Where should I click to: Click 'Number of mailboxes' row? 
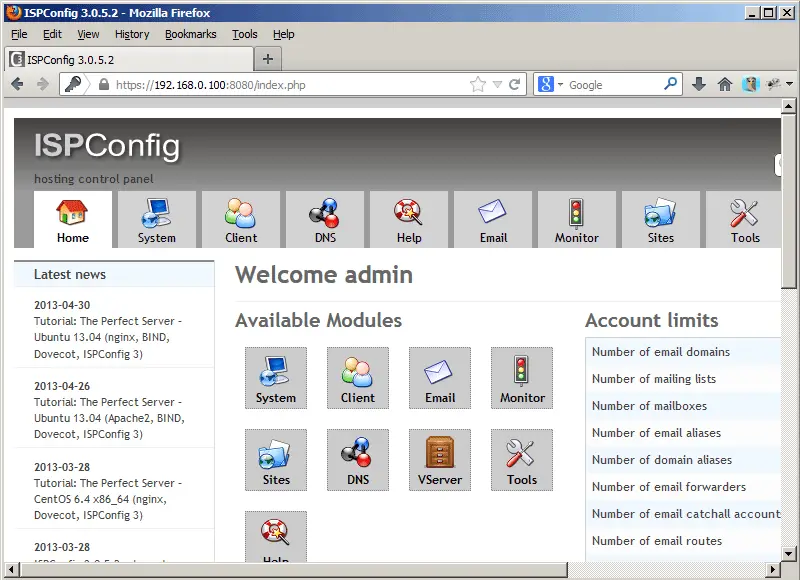pos(683,406)
